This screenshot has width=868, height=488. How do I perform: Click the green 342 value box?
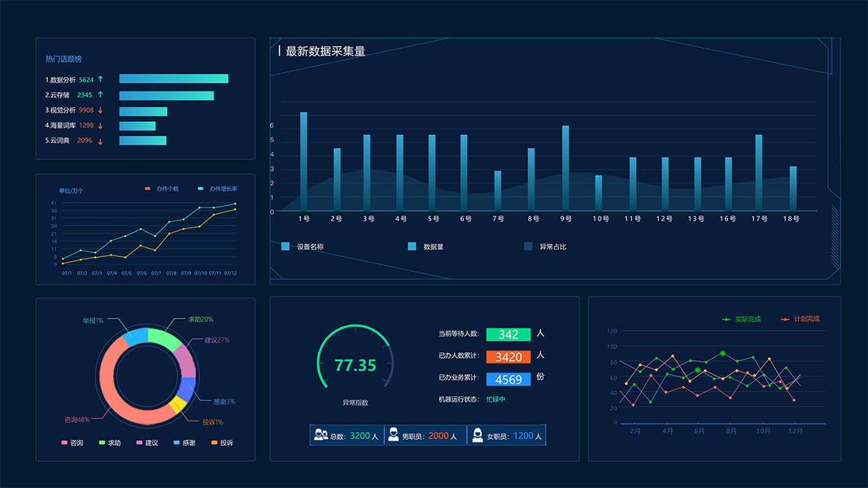(508, 334)
